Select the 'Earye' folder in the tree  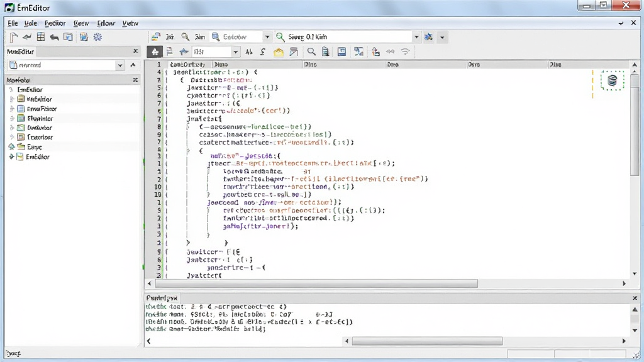(x=35, y=147)
